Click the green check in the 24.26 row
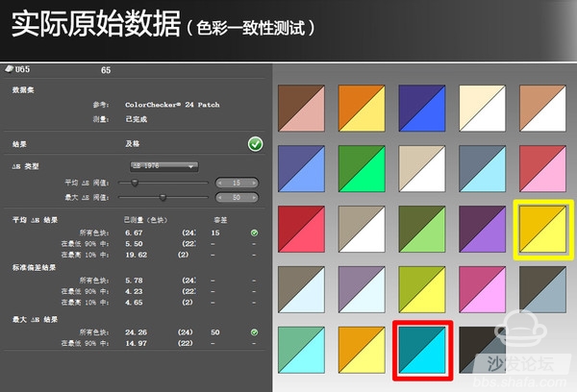The width and height of the screenshot is (577, 392). tap(254, 332)
